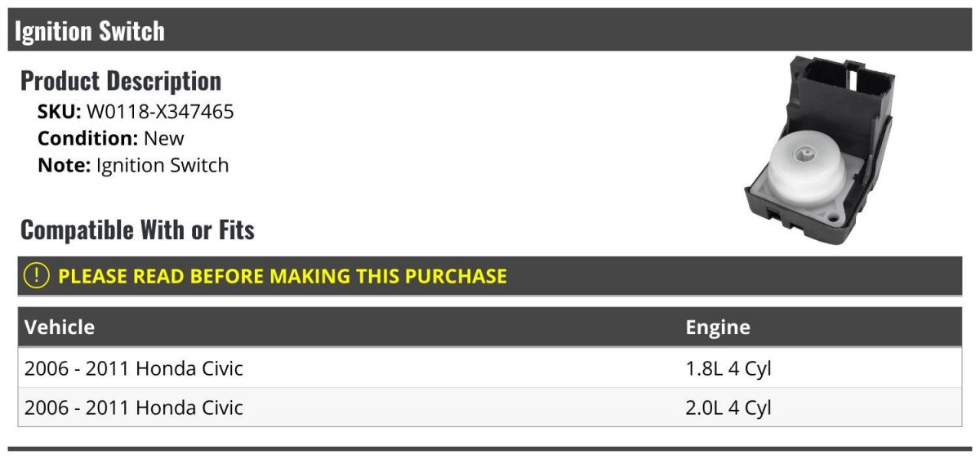980x459 pixels.
Task: Click the Engine column header
Action: click(x=718, y=328)
